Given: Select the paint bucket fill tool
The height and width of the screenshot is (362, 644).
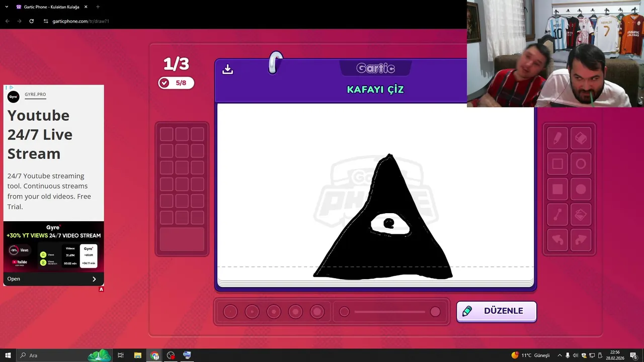Looking at the screenshot, I should (x=581, y=215).
